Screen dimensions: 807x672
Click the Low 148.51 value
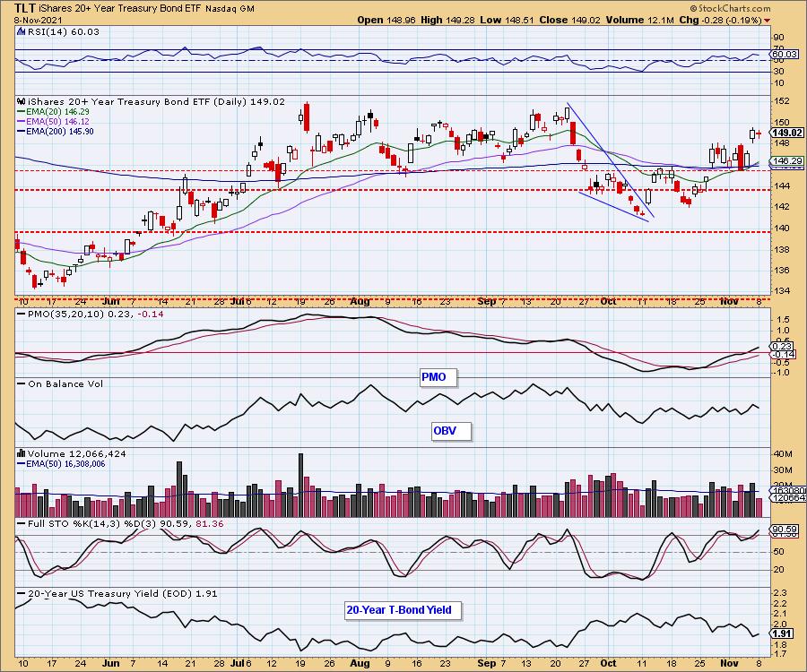click(508, 20)
